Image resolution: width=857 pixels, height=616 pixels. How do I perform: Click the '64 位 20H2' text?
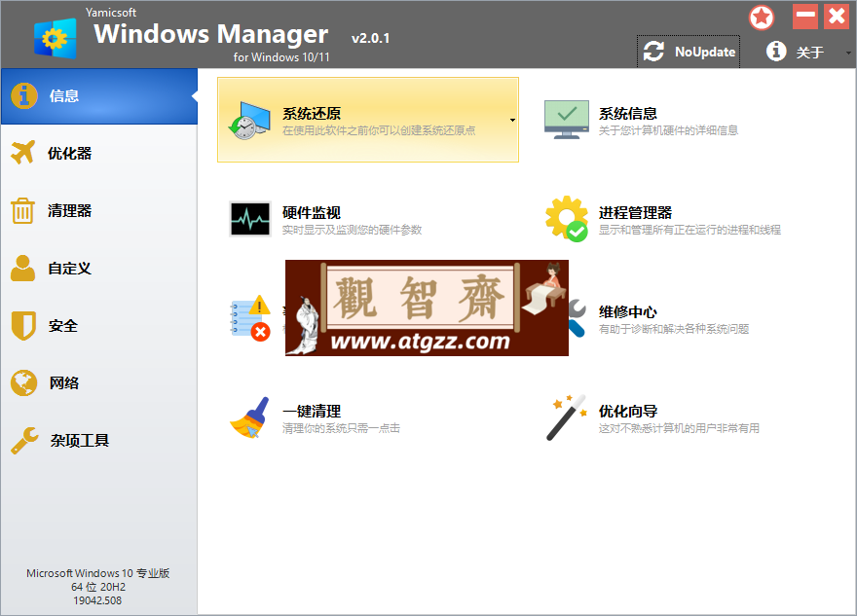tap(98, 587)
